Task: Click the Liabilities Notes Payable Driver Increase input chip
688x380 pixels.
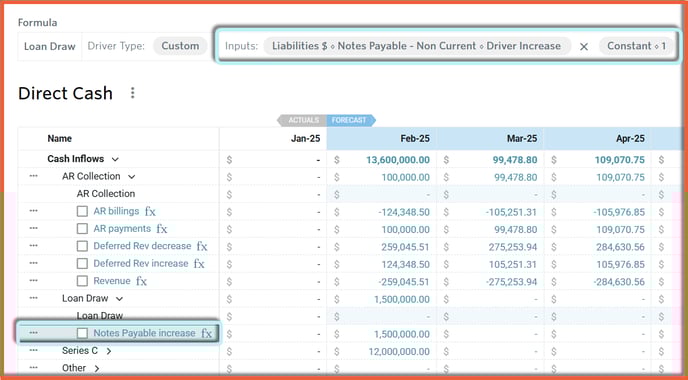Action: (417, 46)
